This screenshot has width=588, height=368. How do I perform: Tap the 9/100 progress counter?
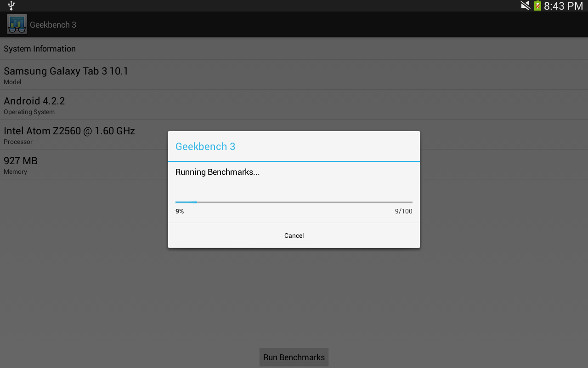tap(404, 211)
